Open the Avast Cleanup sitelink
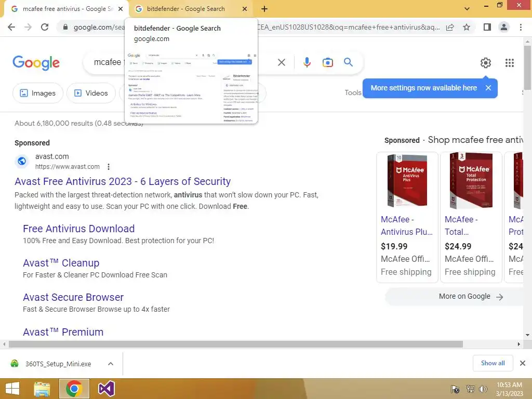Image resolution: width=532 pixels, height=399 pixels. (61, 263)
